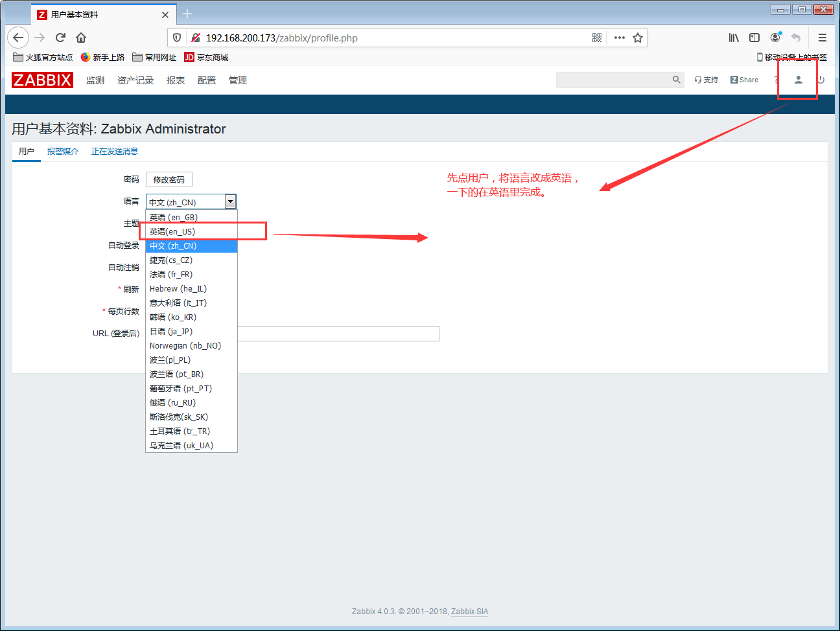Click the Zabbix search input field
The height and width of the screenshot is (631, 840).
click(x=613, y=80)
